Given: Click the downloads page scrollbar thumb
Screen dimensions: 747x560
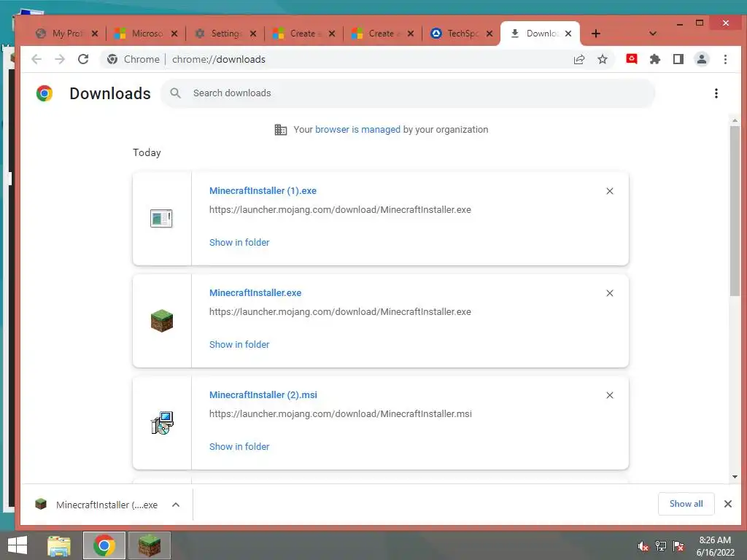Looking at the screenshot, I should [735, 209].
